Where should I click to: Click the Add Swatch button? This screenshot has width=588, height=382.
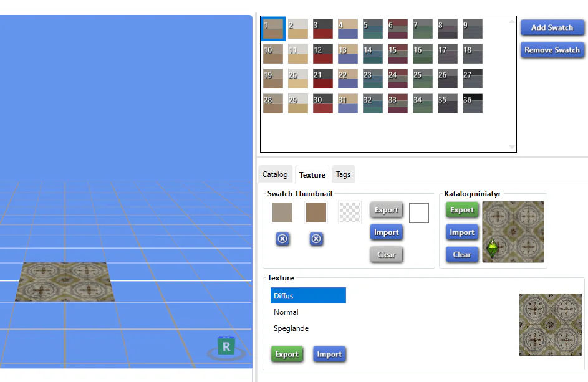click(552, 27)
